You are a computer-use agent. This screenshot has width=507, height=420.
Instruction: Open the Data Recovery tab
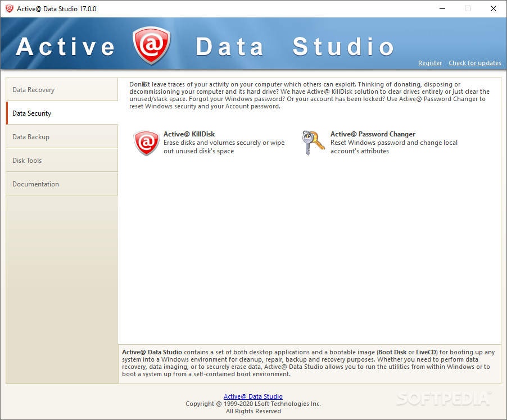pyautogui.click(x=62, y=89)
